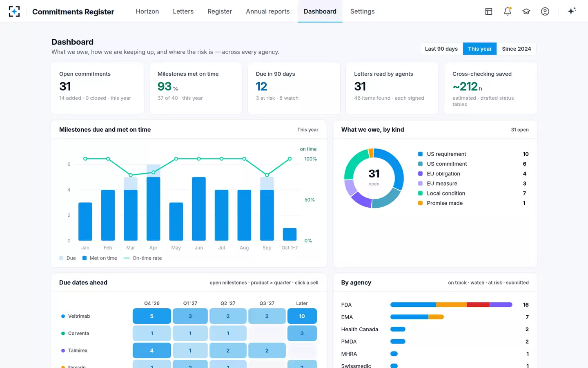Click Talmirex Q4 '26 cell showing 4
Screen dimensions: 588x368
pyautogui.click(x=152, y=350)
